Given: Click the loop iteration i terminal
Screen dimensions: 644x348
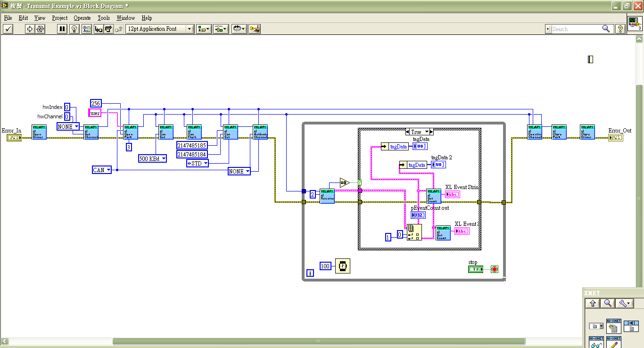Looking at the screenshot, I should (310, 273).
